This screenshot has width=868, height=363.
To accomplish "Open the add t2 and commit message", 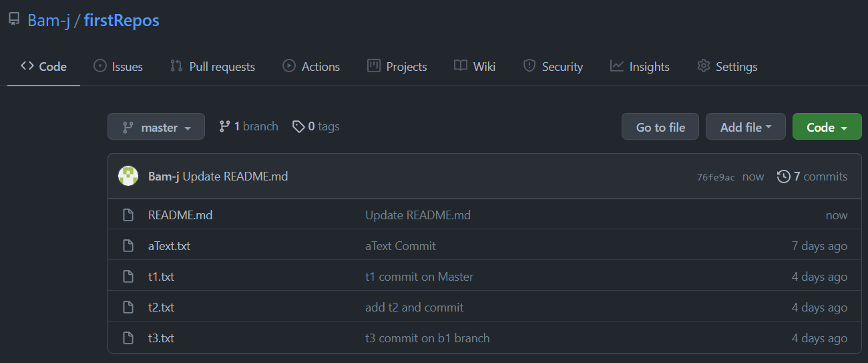I will (x=415, y=308).
